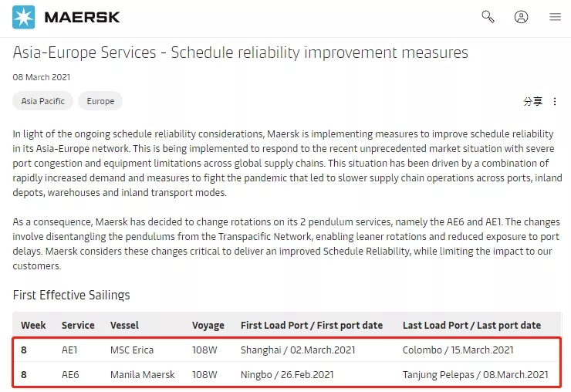Select the Europe tag
This screenshot has width=571, height=392.
point(100,101)
